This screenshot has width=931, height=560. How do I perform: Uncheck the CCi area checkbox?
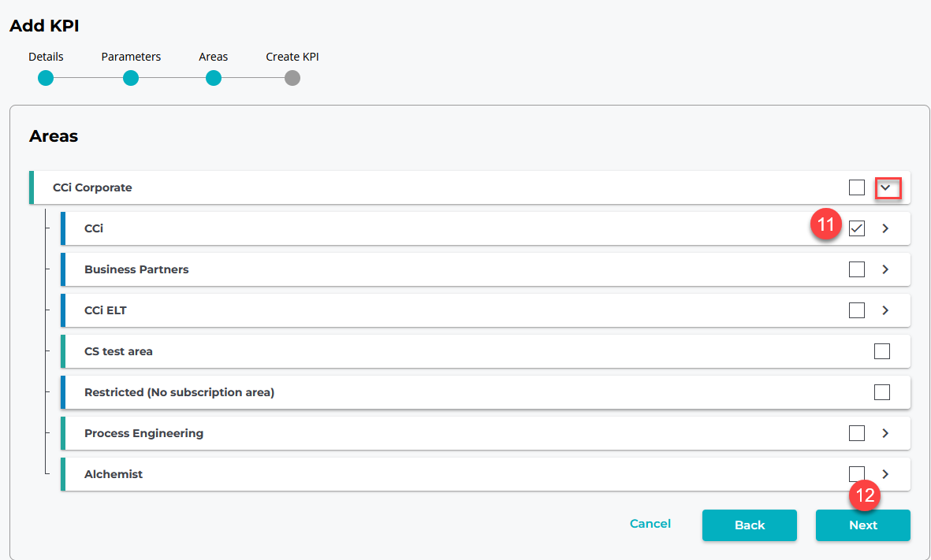857,228
